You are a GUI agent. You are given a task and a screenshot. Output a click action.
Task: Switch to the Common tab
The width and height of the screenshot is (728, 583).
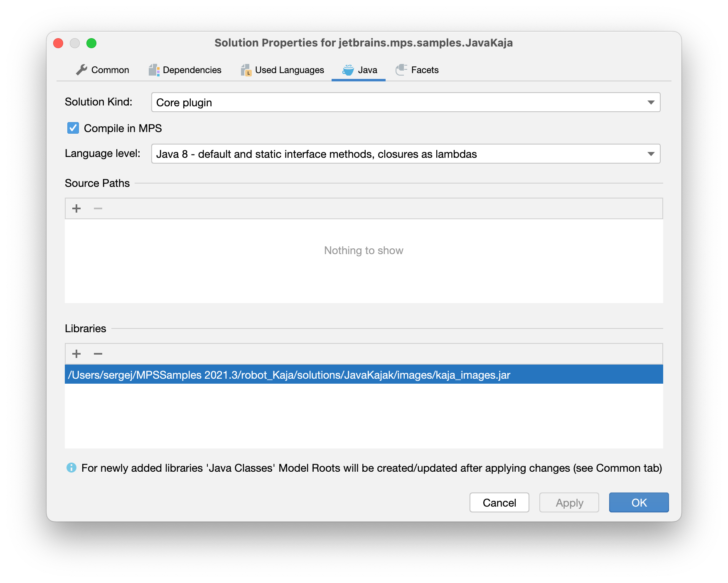102,70
